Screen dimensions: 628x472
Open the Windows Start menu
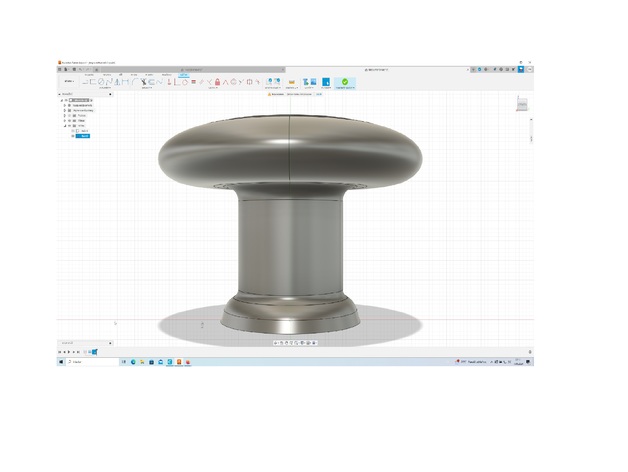pos(62,361)
